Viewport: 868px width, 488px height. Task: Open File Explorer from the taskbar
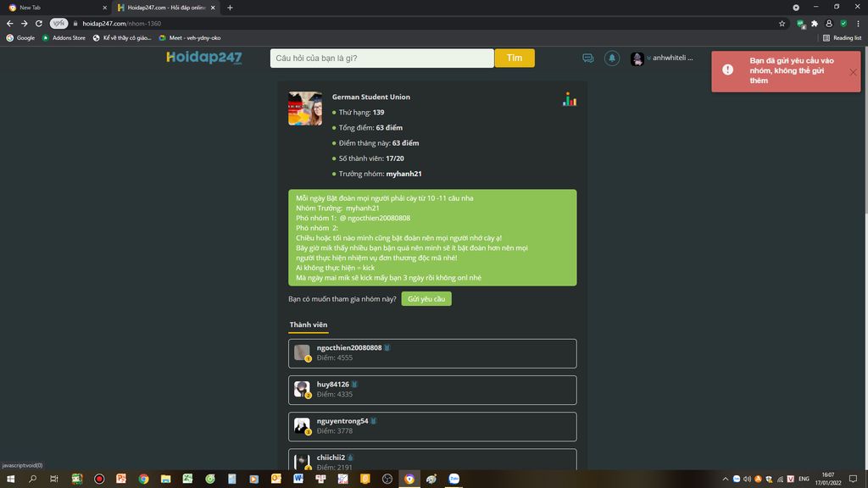pyautogui.click(x=165, y=479)
